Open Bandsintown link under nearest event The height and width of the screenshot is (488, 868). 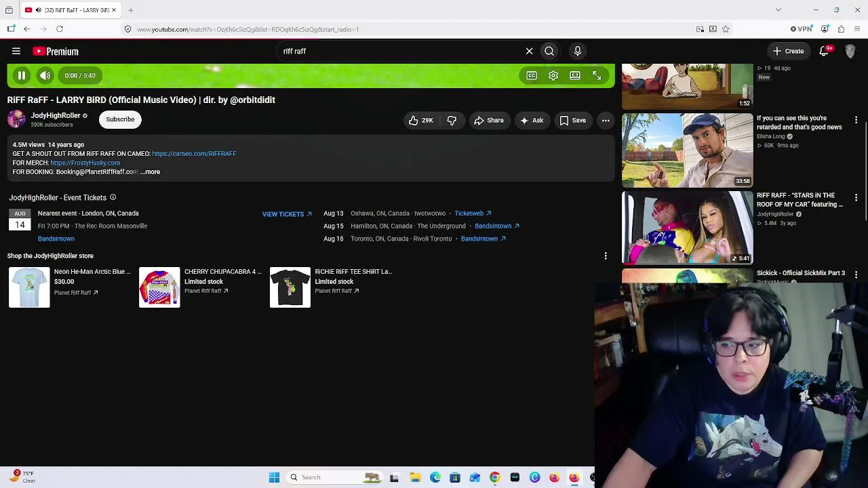[x=56, y=239]
